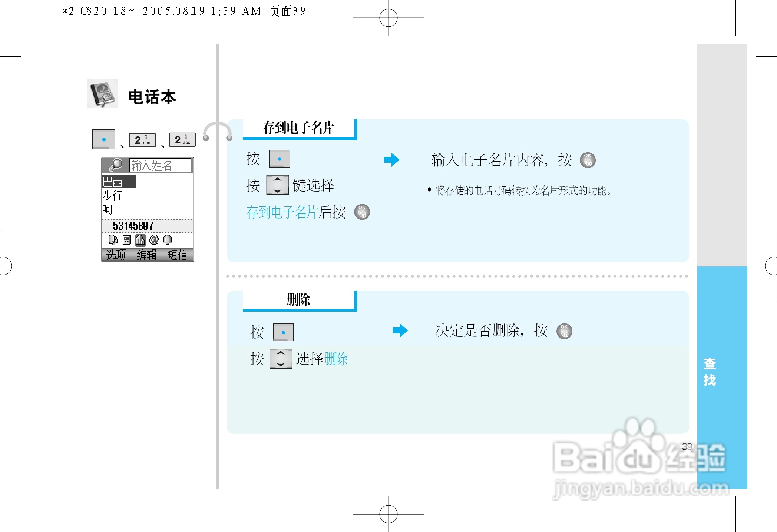Image resolution: width=777 pixels, height=532 pixels.
Task: Click the 输入姓名 name search field
Action: (160, 165)
